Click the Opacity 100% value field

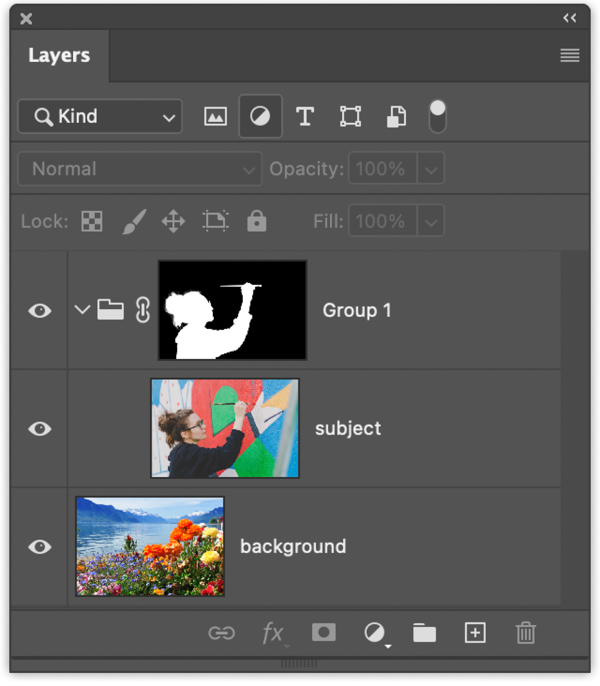(382, 169)
